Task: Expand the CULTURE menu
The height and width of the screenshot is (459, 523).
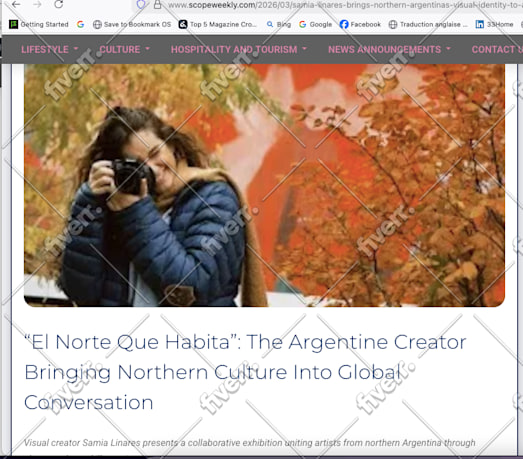Action: click(125, 49)
